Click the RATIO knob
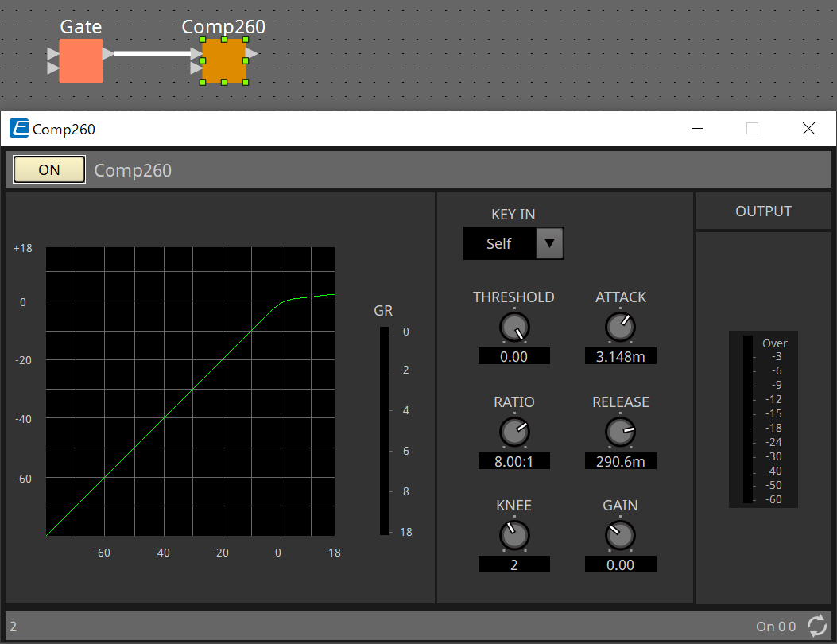The height and width of the screenshot is (644, 837). [514, 432]
